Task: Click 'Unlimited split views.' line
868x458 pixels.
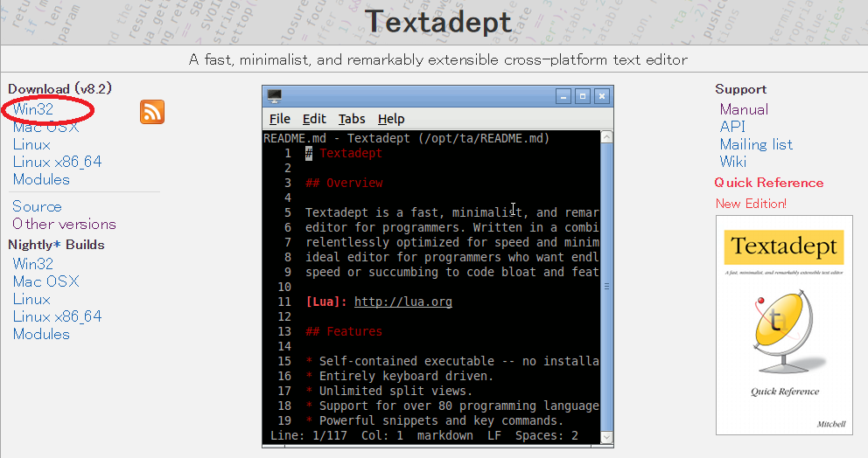Action: pyautogui.click(x=395, y=391)
